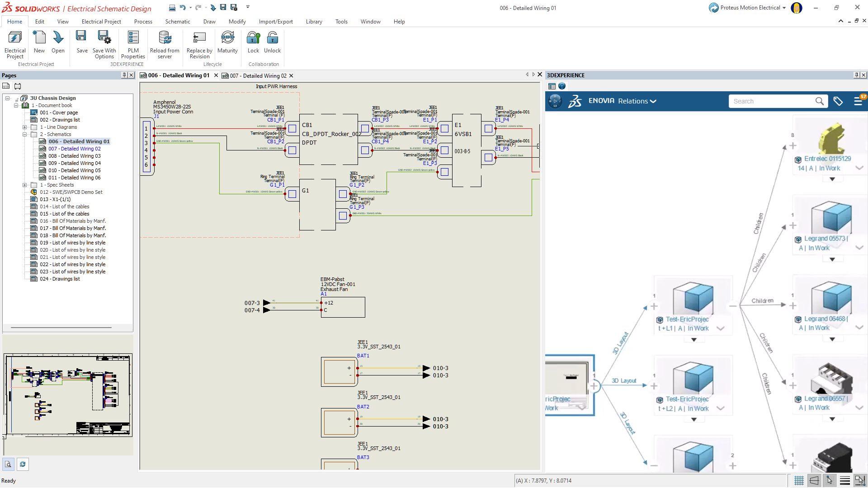Viewport: 868px width, 488px height.
Task: Click page thumbnail in lower-left preview panel
Action: [x=68, y=394]
